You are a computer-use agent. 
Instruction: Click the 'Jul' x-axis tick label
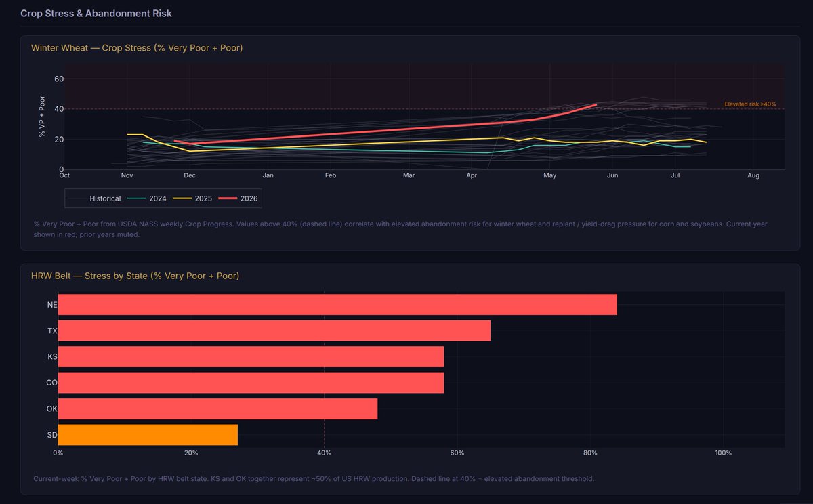point(675,175)
